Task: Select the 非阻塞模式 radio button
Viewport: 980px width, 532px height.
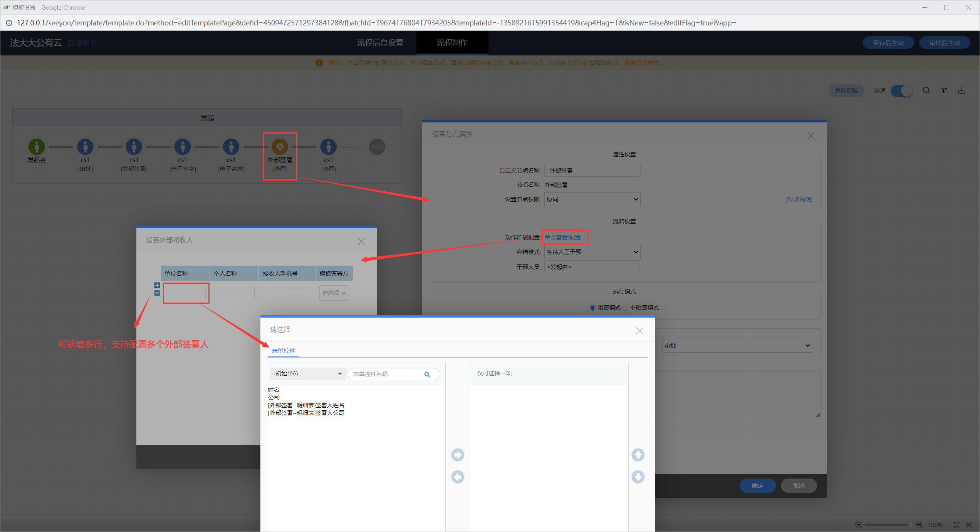Action: click(625, 308)
